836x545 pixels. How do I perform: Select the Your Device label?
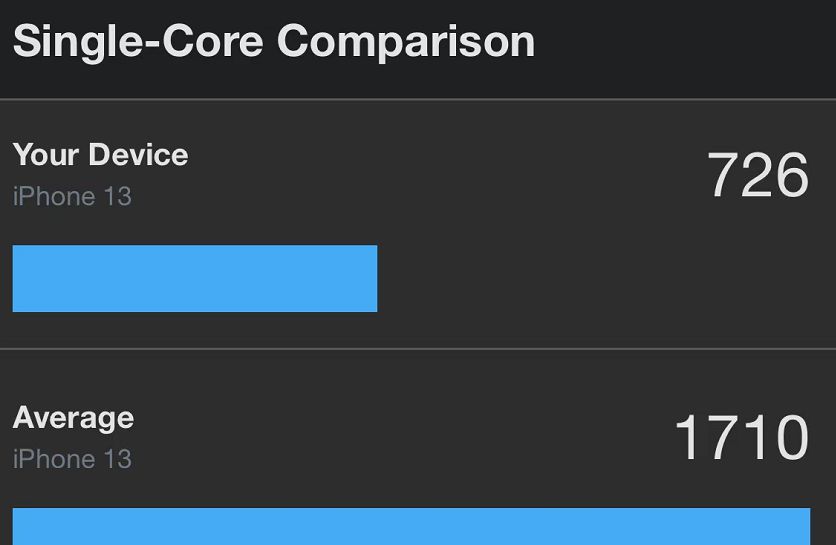100,155
